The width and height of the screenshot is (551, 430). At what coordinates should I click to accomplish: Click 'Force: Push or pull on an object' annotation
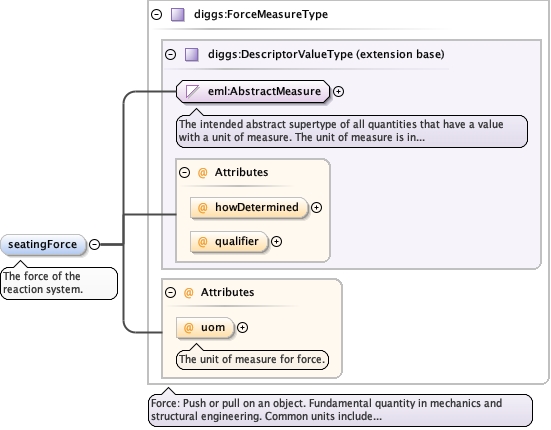(x=340, y=410)
